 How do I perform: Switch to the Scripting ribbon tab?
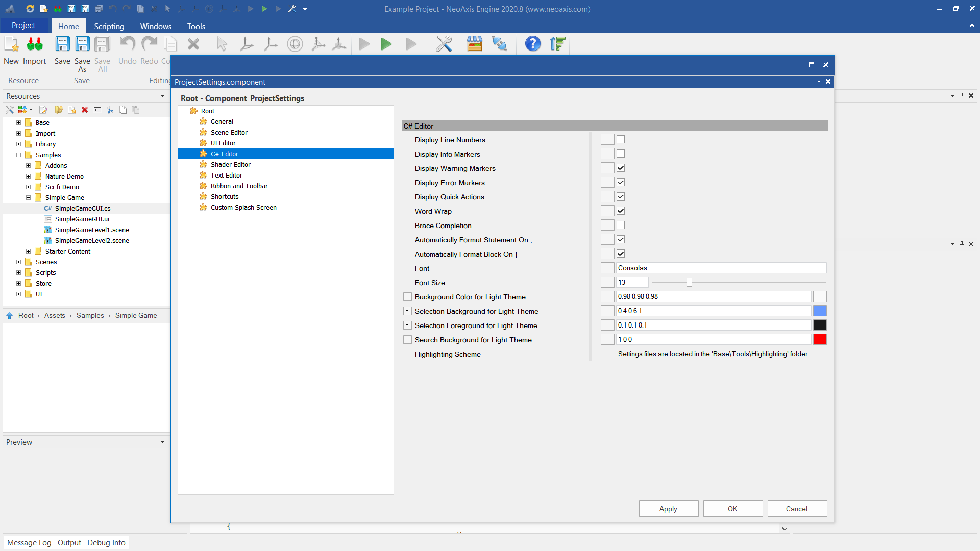[109, 26]
